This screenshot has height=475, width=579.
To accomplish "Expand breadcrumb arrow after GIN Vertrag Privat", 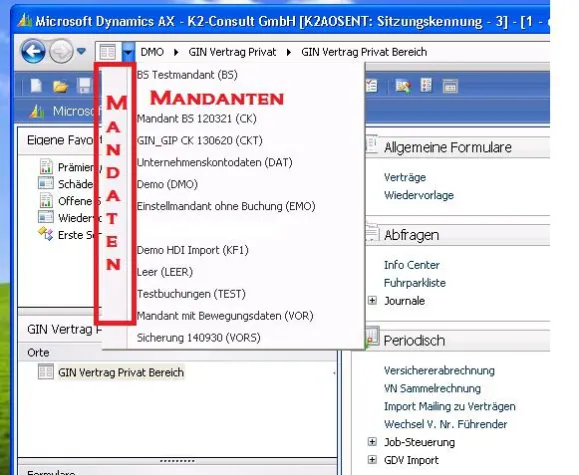I will (x=289, y=52).
